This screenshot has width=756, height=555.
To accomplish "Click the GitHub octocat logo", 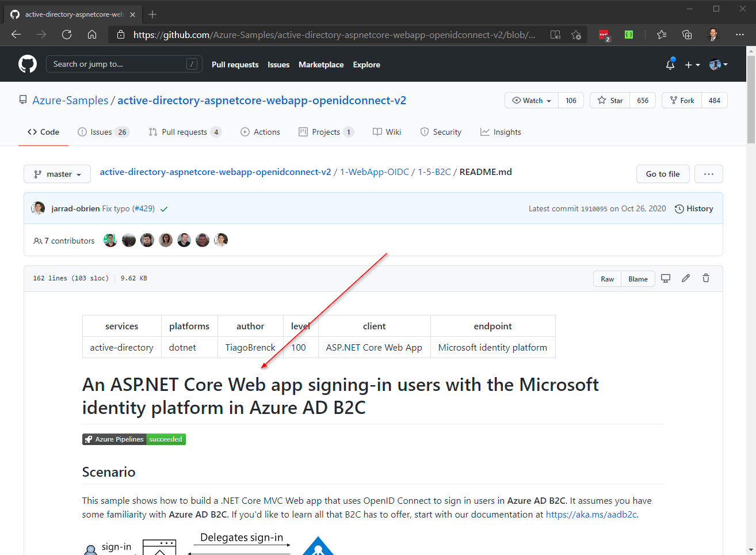I will [x=27, y=63].
